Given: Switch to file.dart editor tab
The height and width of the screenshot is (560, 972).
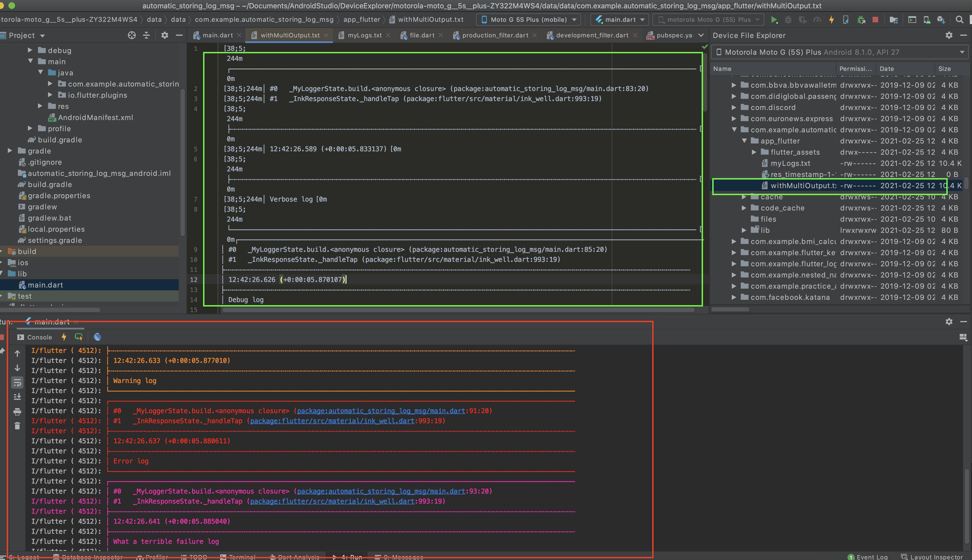Looking at the screenshot, I should pyautogui.click(x=421, y=35).
